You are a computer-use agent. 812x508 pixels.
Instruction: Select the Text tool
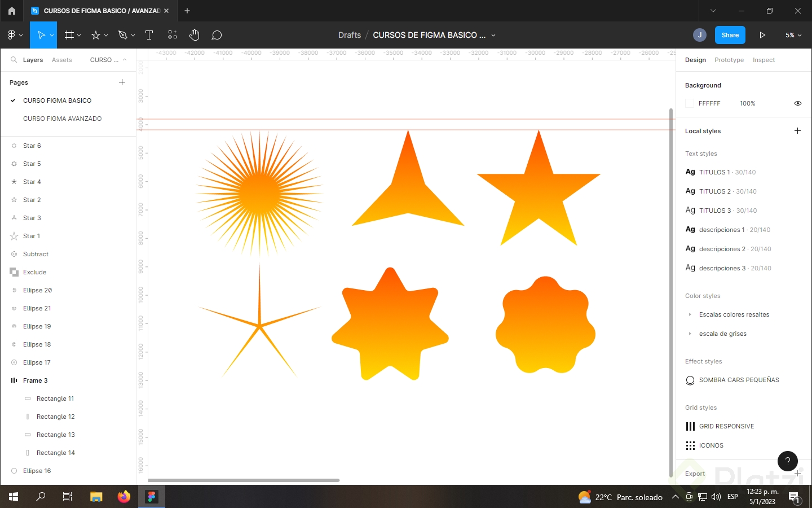(x=149, y=35)
